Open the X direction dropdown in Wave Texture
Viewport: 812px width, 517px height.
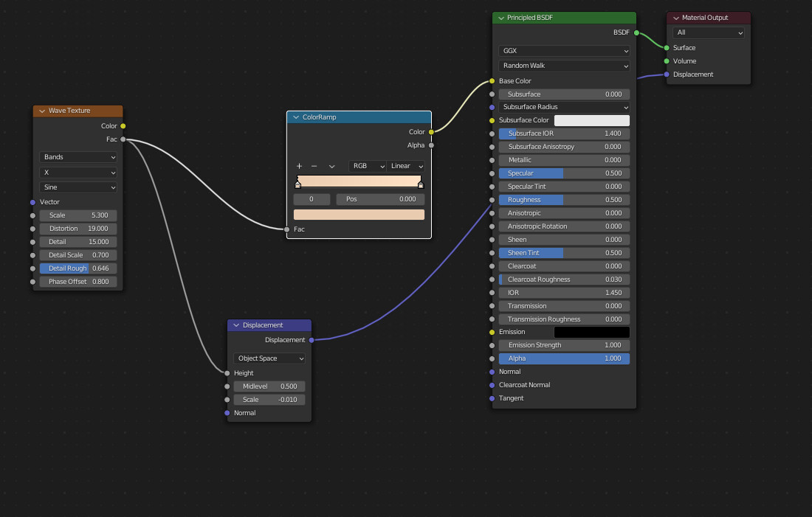(78, 173)
